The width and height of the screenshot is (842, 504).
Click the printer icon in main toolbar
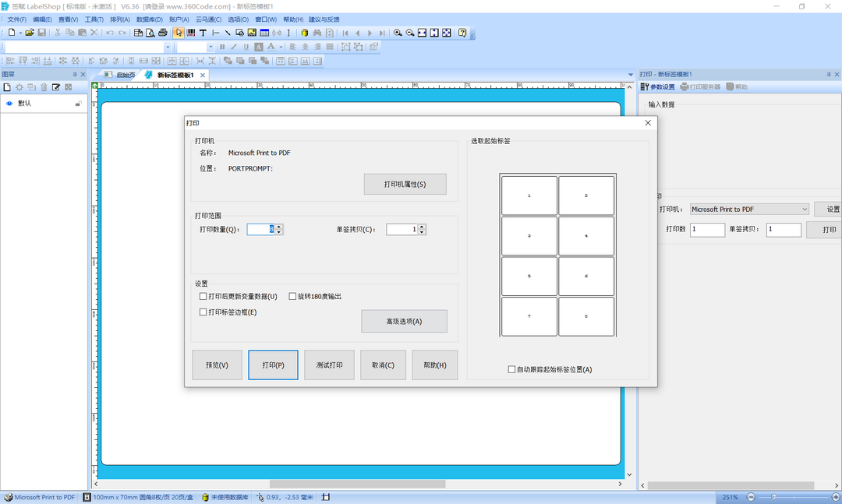click(x=163, y=33)
